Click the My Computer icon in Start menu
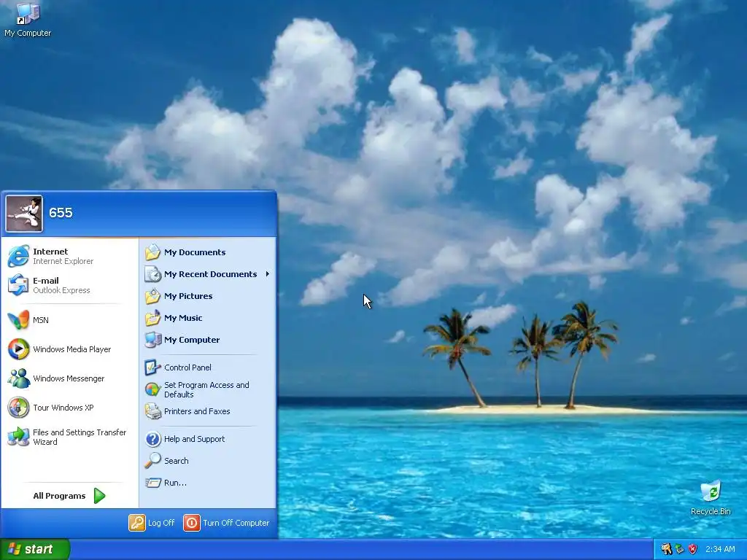747x560 pixels. tap(153, 340)
